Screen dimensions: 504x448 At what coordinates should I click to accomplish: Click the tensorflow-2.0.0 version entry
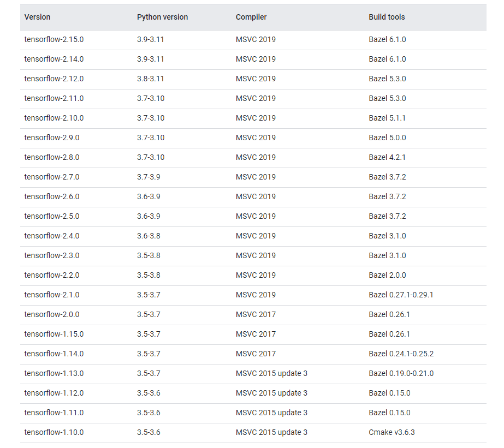tap(52, 314)
